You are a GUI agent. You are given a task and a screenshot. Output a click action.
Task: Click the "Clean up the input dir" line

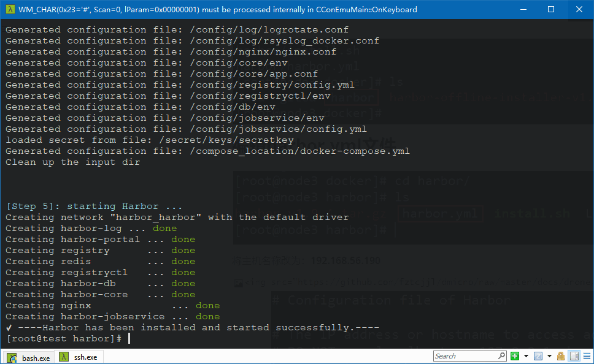[x=73, y=162]
